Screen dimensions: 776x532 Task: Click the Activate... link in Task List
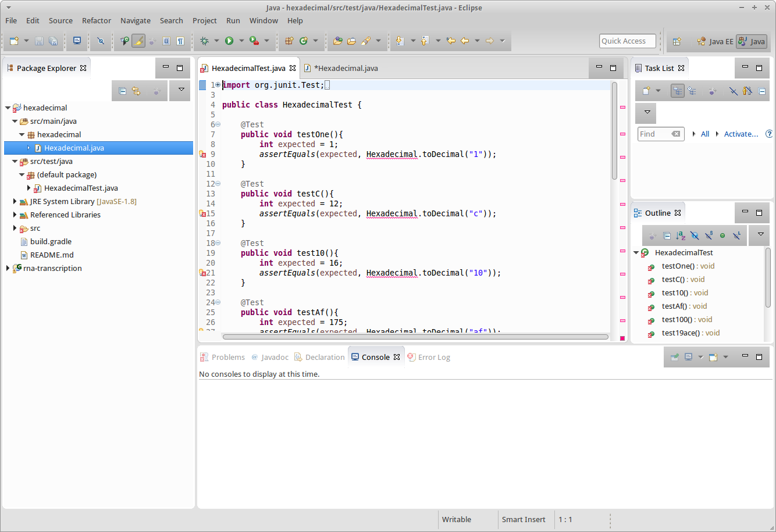tap(741, 134)
